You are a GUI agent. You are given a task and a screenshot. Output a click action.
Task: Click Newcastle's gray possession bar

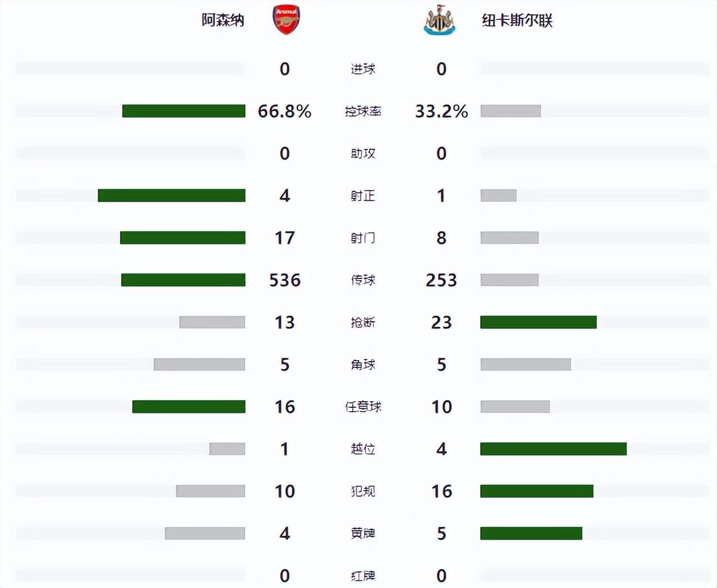point(510,111)
